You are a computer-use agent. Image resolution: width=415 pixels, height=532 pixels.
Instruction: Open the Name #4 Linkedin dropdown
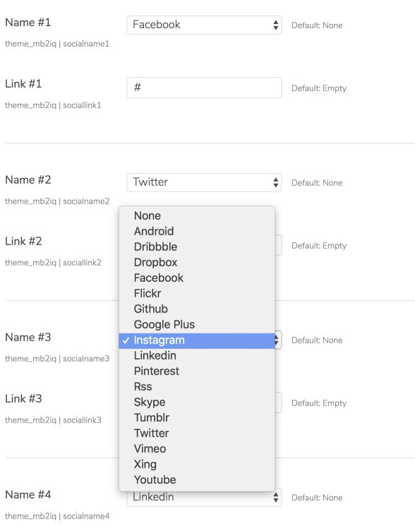coord(204,498)
